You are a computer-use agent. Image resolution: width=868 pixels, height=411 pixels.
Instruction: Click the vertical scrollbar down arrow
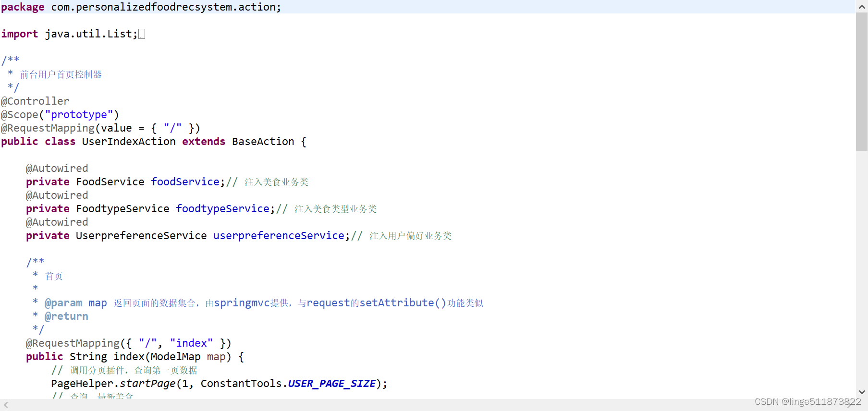(862, 392)
